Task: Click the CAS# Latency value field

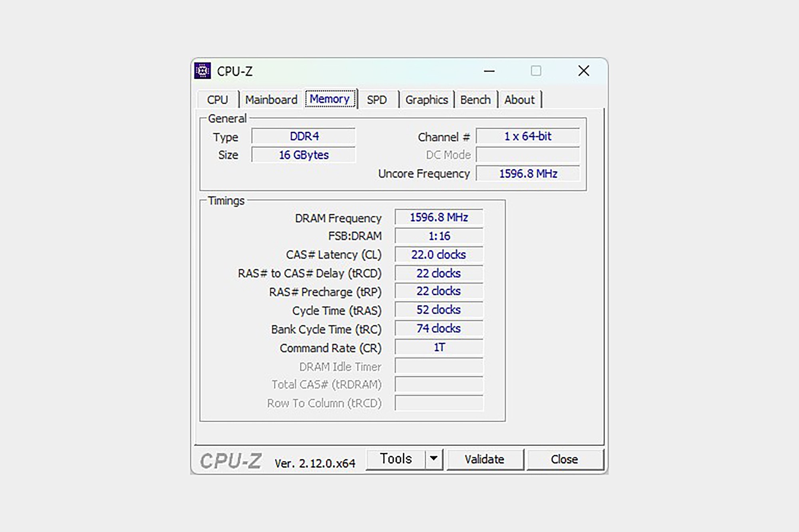Action: tap(439, 255)
